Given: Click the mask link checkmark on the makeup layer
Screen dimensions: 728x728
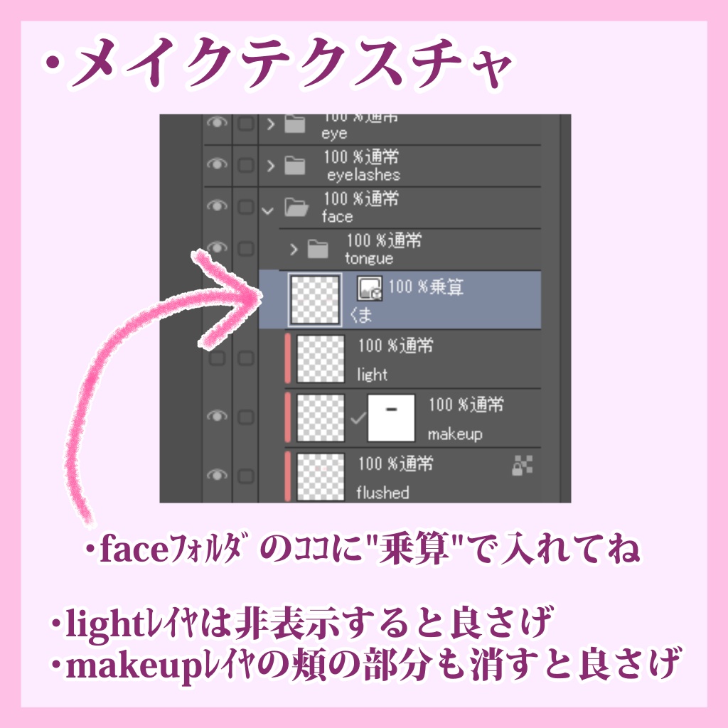Looking at the screenshot, I should click(358, 417).
